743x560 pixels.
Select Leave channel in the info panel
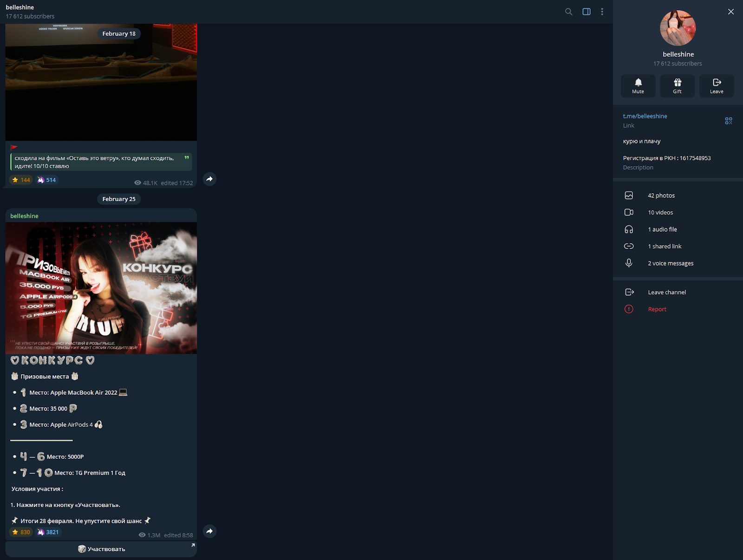(x=666, y=292)
